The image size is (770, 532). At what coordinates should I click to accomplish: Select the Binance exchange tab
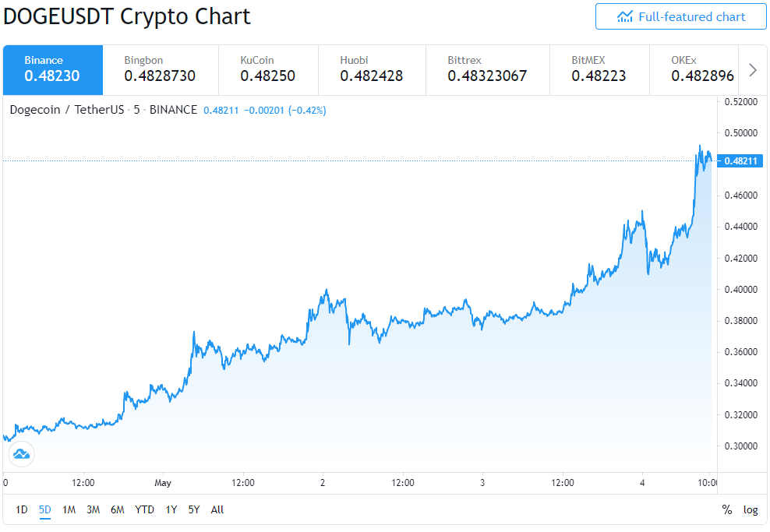pyautogui.click(x=53, y=70)
